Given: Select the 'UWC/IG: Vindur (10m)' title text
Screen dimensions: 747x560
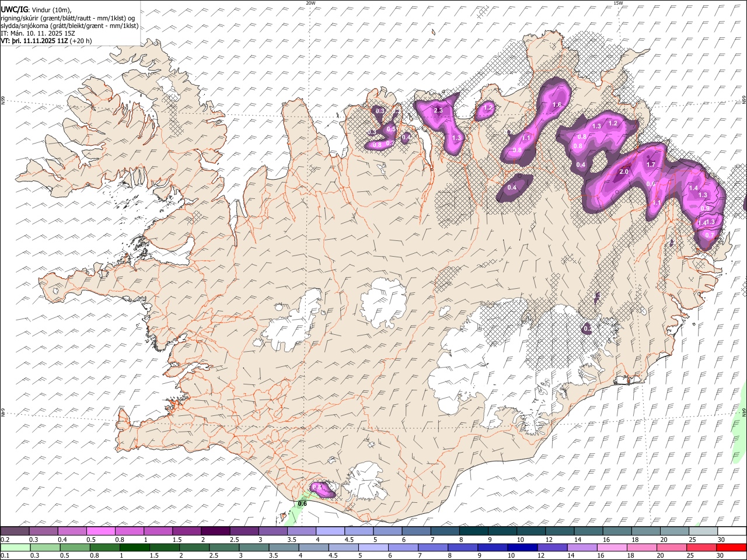Looking at the screenshot, I should tap(36, 9).
